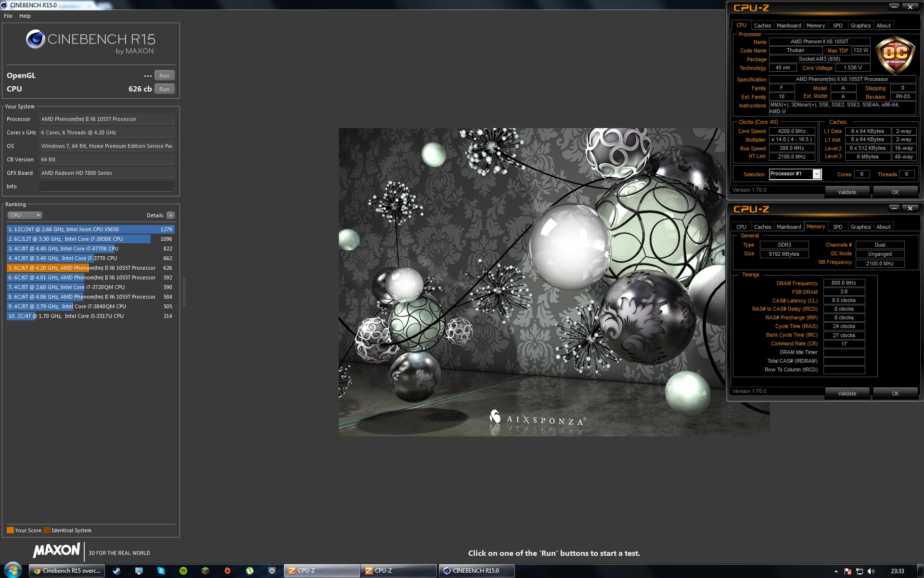Open the Windows Start orb
This screenshot has height=578, width=924.
tap(13, 570)
